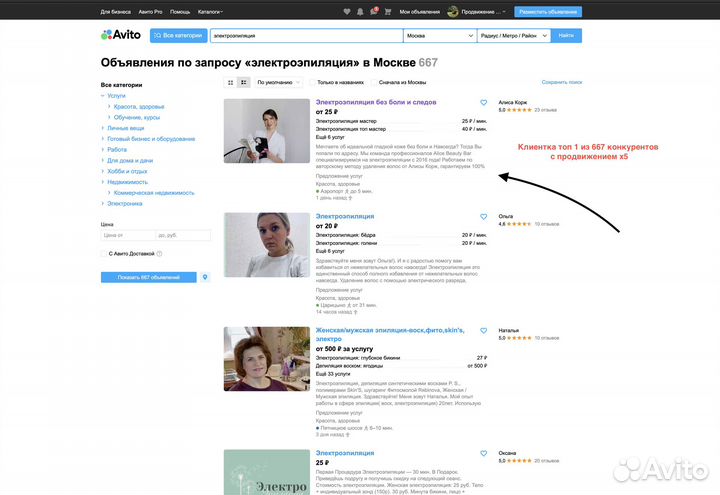Switch to list view layout icon

[244, 83]
